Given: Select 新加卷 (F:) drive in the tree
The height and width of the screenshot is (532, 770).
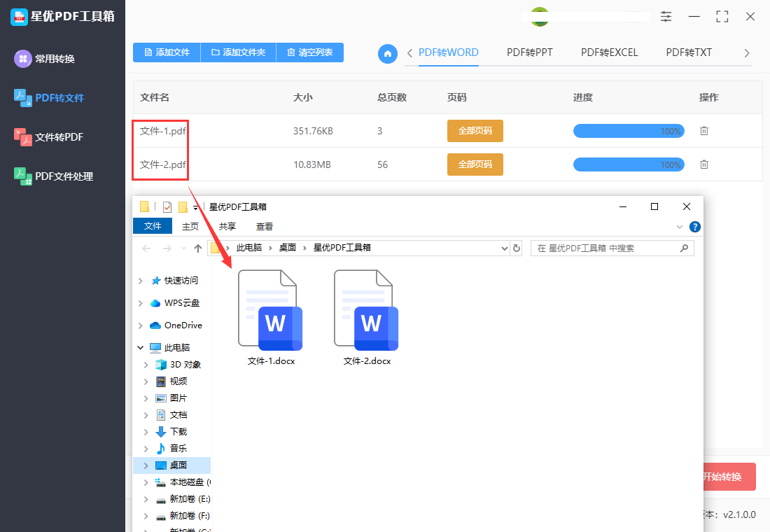Looking at the screenshot, I should [183, 516].
